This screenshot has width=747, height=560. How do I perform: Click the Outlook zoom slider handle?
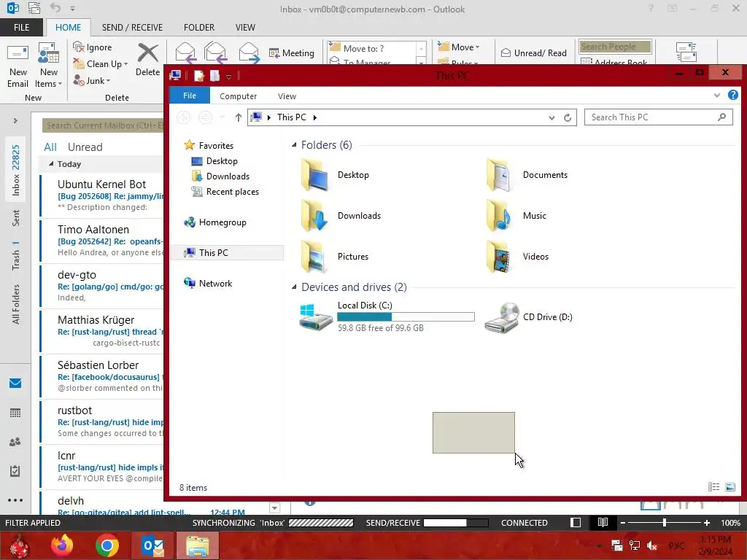tap(664, 522)
